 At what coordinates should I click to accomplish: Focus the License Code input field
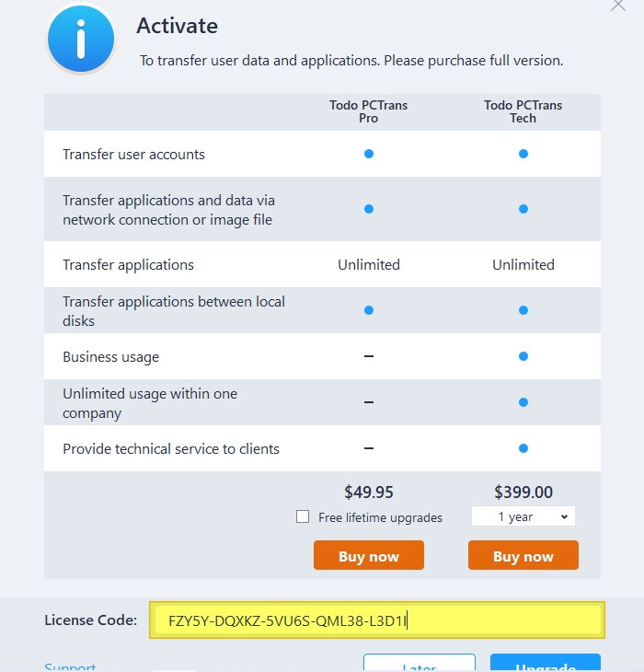coord(377,620)
